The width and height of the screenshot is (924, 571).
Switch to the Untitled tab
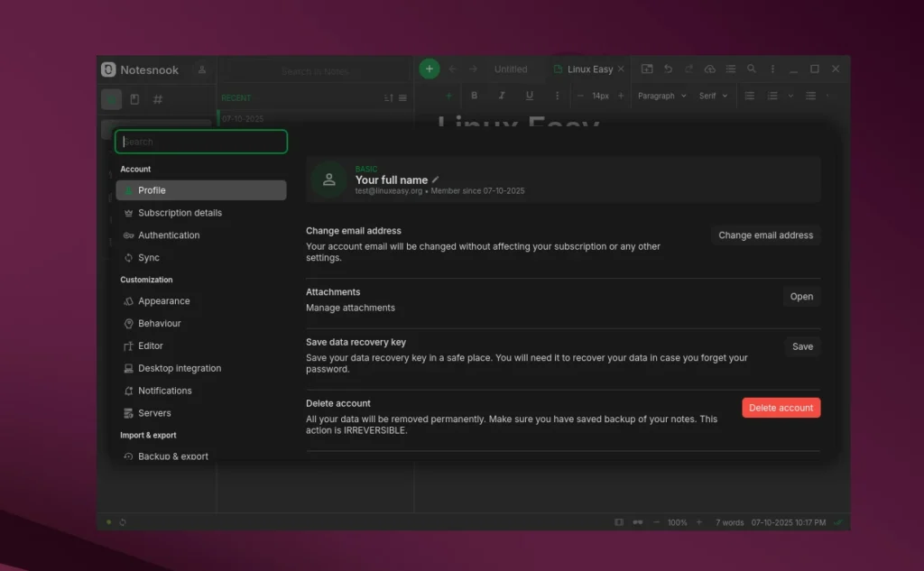point(510,69)
